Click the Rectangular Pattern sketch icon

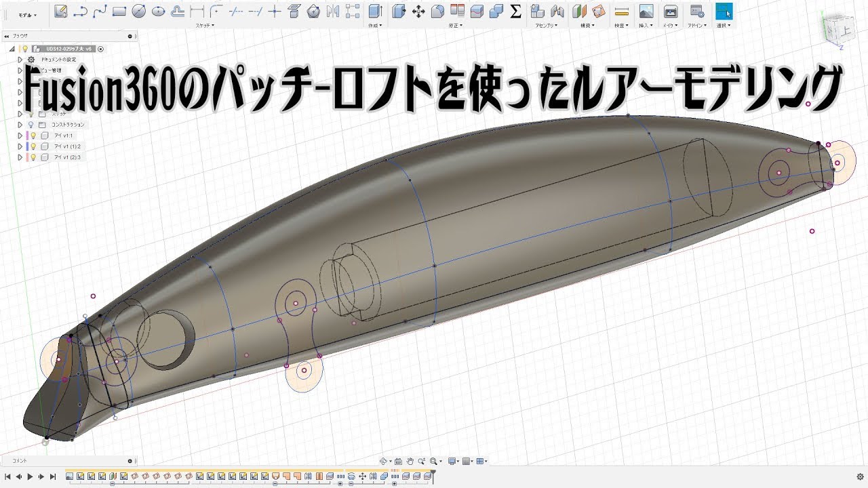click(353, 11)
